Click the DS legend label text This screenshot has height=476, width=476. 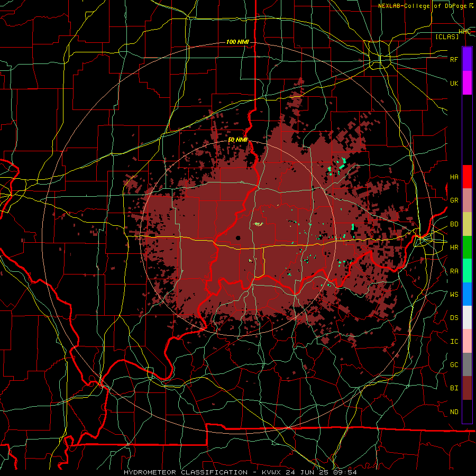pos(454,317)
